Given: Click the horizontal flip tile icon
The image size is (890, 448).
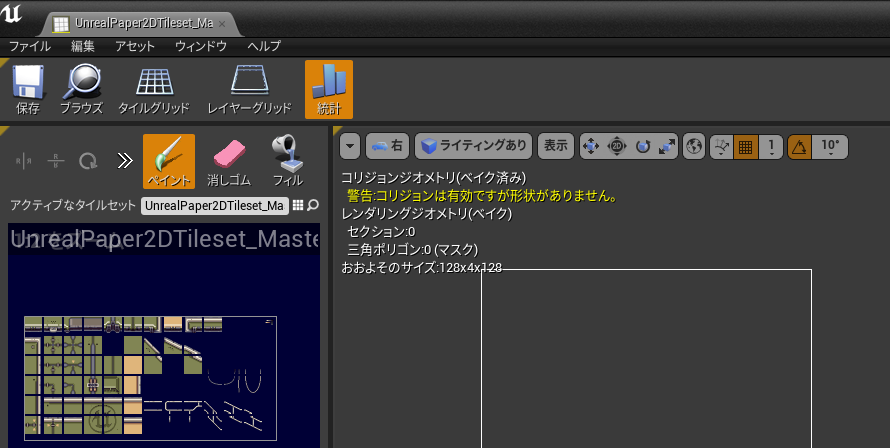Looking at the screenshot, I should (24, 161).
